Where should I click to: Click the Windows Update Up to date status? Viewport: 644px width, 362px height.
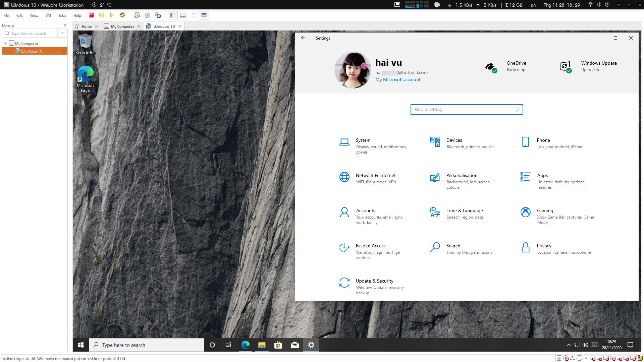(x=588, y=66)
